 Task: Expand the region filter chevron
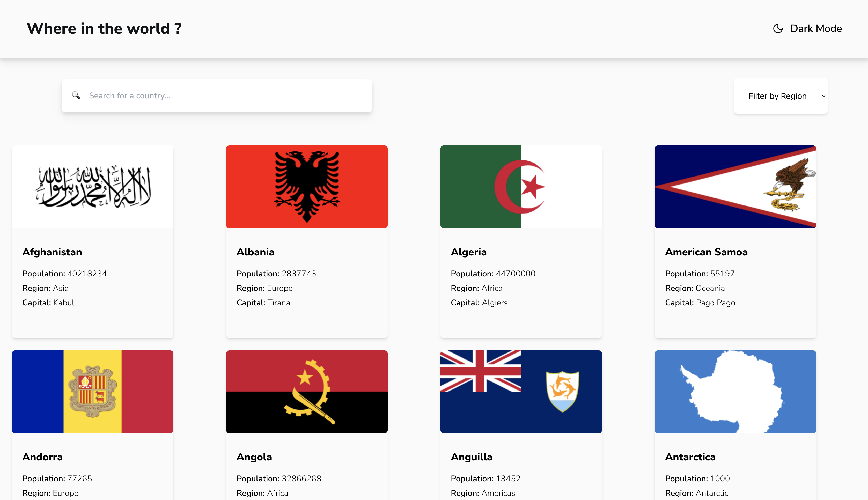pyautogui.click(x=823, y=96)
